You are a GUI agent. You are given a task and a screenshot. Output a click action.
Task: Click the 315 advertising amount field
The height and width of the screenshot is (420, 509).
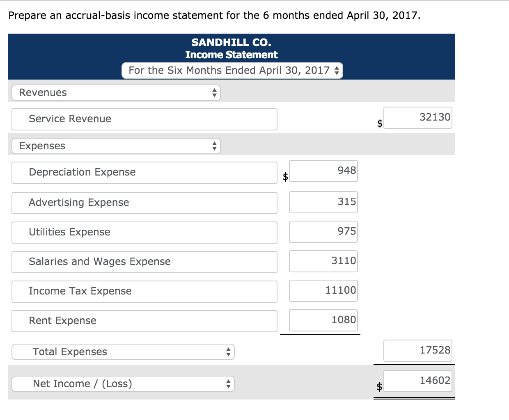click(323, 202)
